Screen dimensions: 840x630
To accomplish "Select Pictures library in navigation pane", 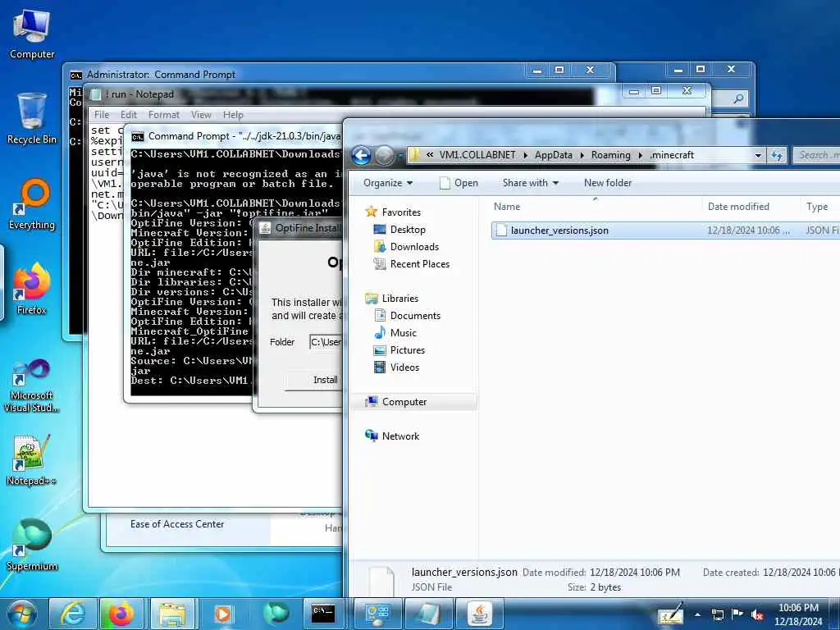I will tap(407, 350).
